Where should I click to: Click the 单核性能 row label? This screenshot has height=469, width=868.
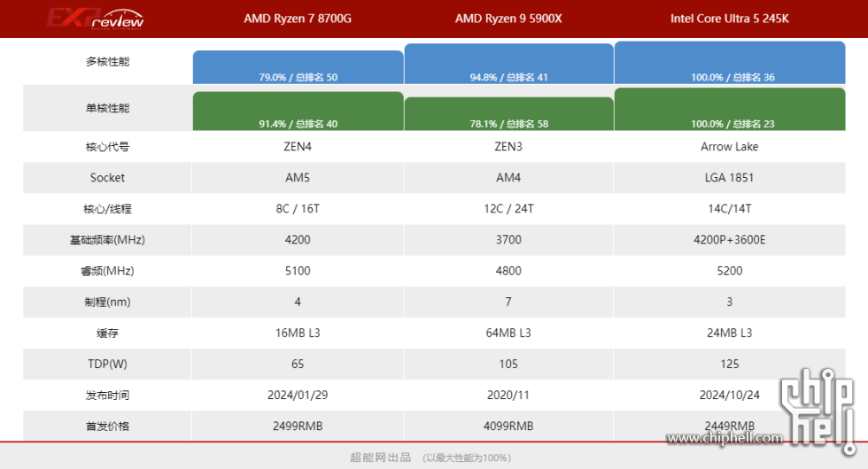coord(107,108)
